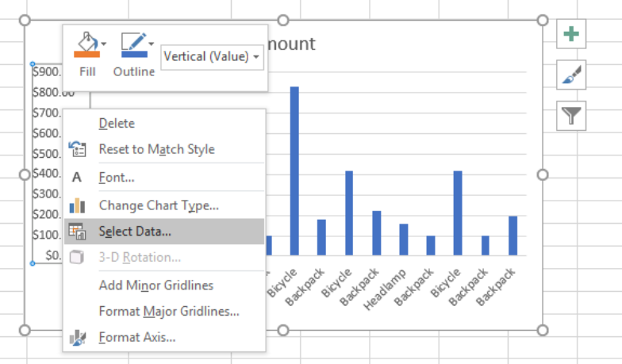Screen dimensions: 622x364
Task: Click the Format Axis icon
Action: pyautogui.click(x=78, y=338)
